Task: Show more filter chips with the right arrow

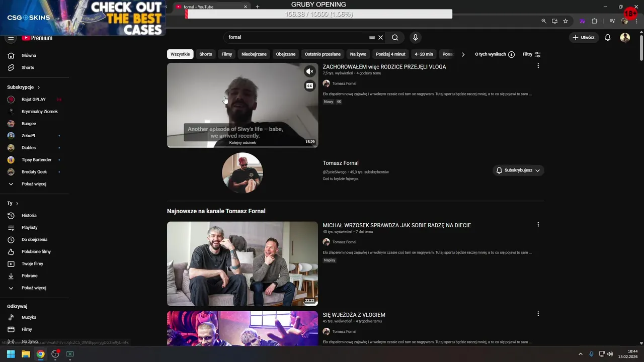Action: (x=463, y=54)
